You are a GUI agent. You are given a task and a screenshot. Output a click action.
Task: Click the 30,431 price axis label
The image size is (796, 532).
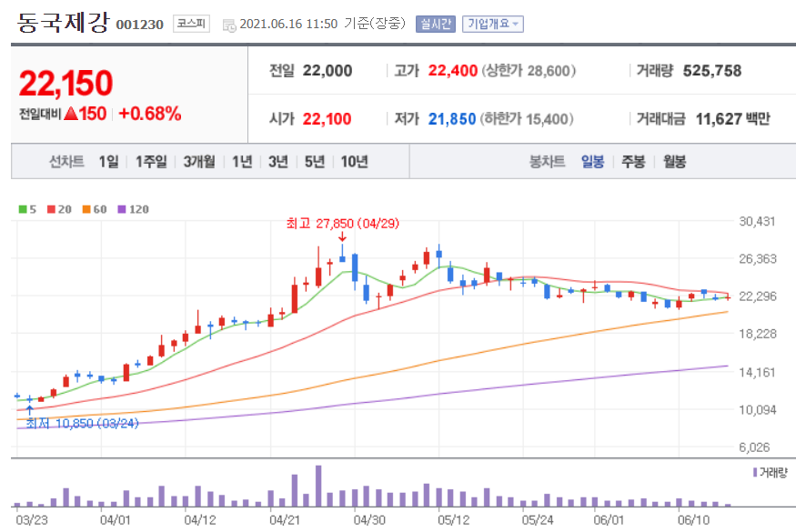coord(757,221)
